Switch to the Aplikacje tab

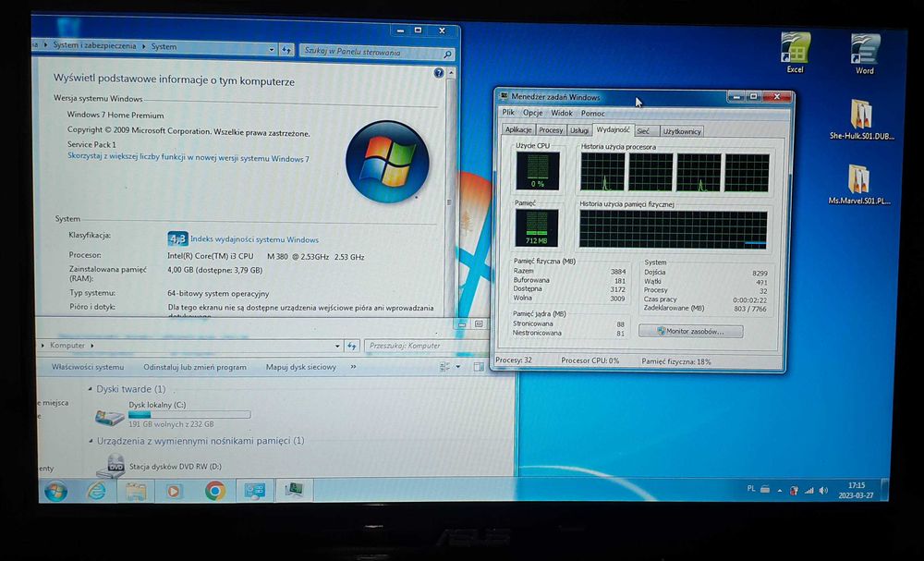click(518, 129)
